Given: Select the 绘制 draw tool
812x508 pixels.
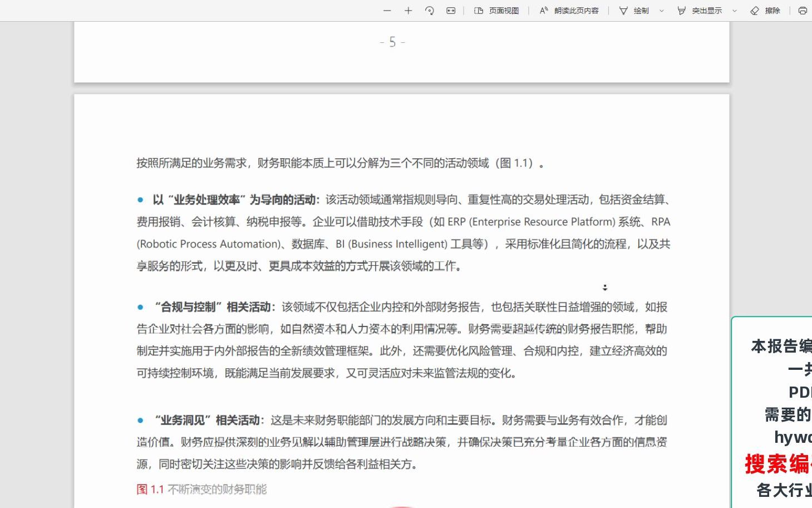Looking at the screenshot, I should point(634,11).
